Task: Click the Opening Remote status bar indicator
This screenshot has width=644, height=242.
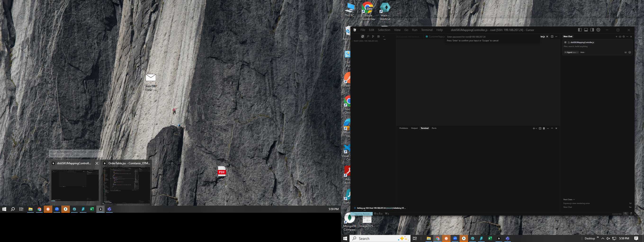Action: coord(362,214)
